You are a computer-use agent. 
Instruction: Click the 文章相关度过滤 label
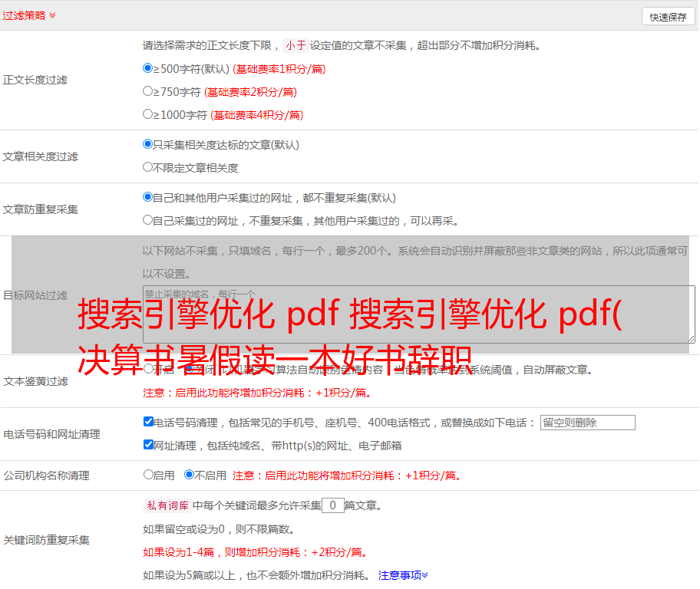[40, 156]
